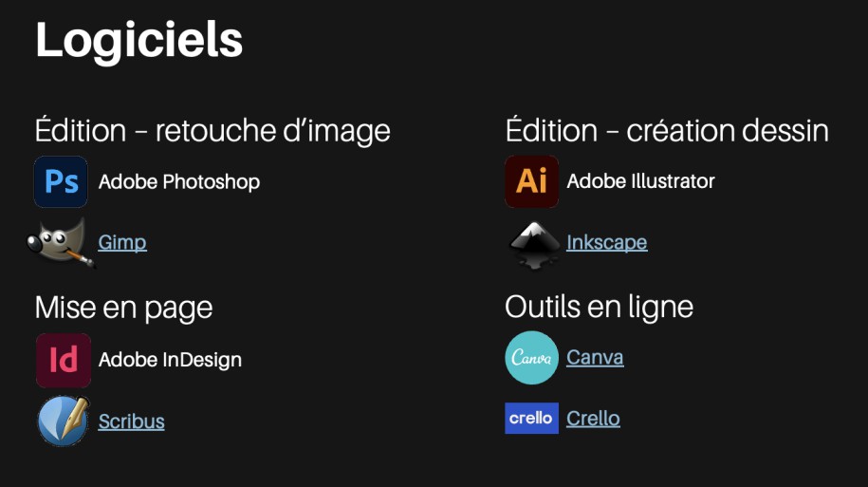Click the Logiciels page title
The height and width of the screenshot is (487, 868).
pyautogui.click(x=139, y=41)
